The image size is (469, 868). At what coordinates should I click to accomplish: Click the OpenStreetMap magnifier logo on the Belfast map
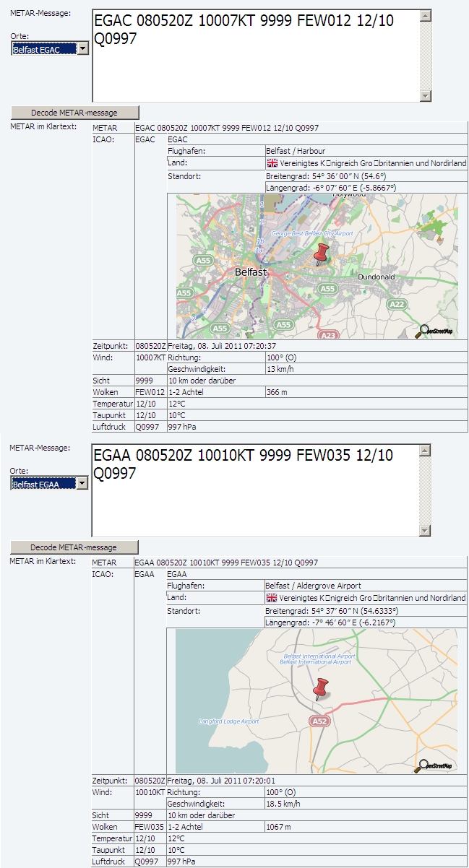tap(435, 331)
